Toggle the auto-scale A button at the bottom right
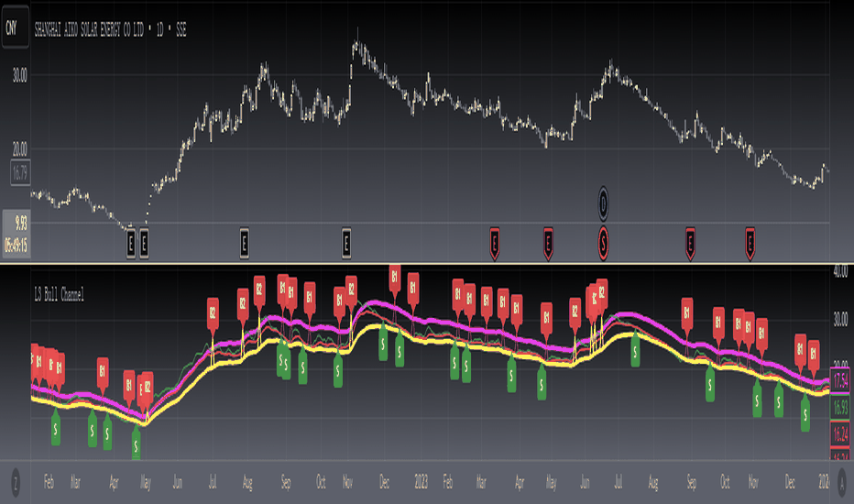Screen dimensions: 854x504 843,482
